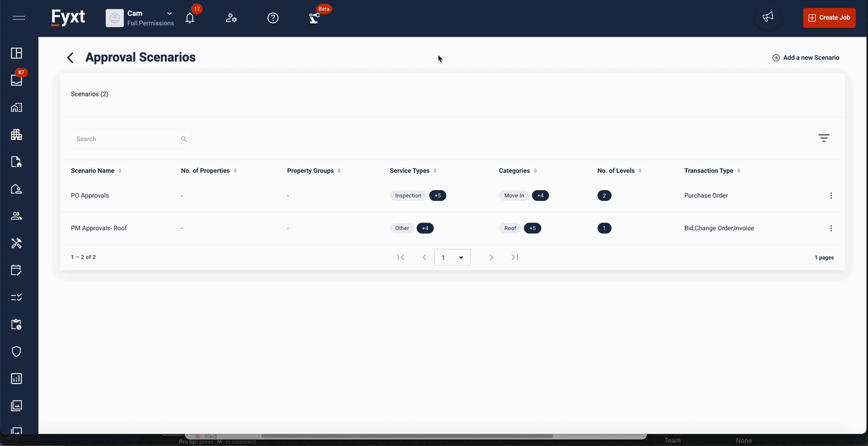Expand the +4 service types badge for PM Approvals- Roof
This screenshot has width=868, height=446.
(425, 228)
